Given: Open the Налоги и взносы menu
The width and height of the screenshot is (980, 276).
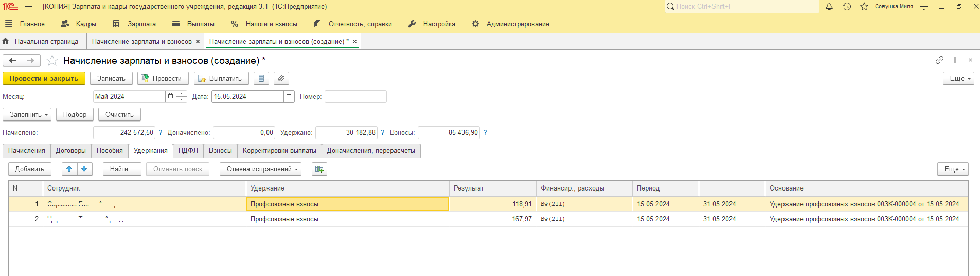Looking at the screenshot, I should pos(264,24).
